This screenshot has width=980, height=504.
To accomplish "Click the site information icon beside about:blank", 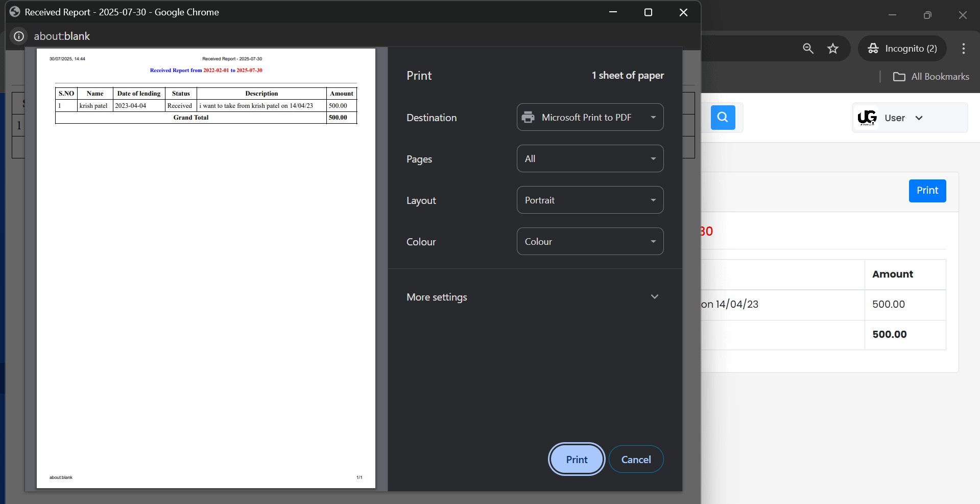I will pos(19,36).
